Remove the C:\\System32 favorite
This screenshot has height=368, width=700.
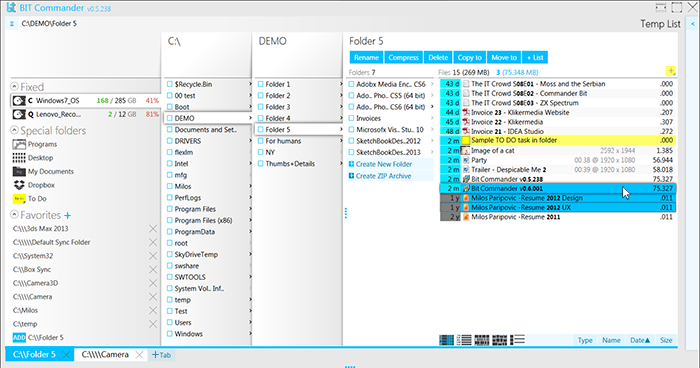(x=153, y=256)
